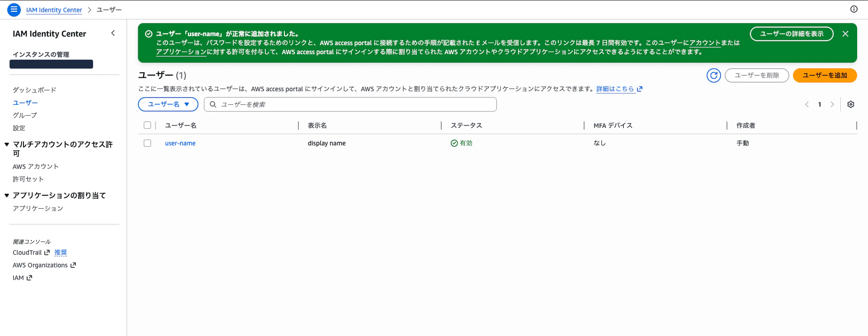
Task: Click アカウント link in banner
Action: pyautogui.click(x=705, y=43)
